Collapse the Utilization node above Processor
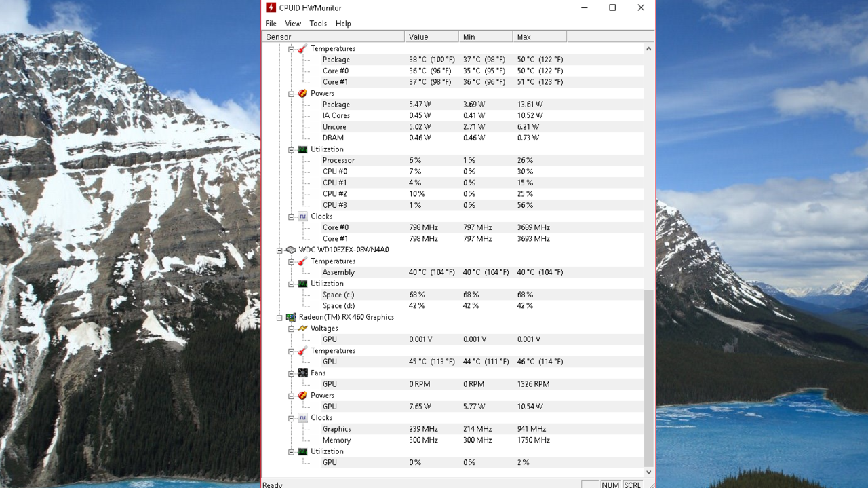This screenshot has width=868, height=488. tap(292, 150)
